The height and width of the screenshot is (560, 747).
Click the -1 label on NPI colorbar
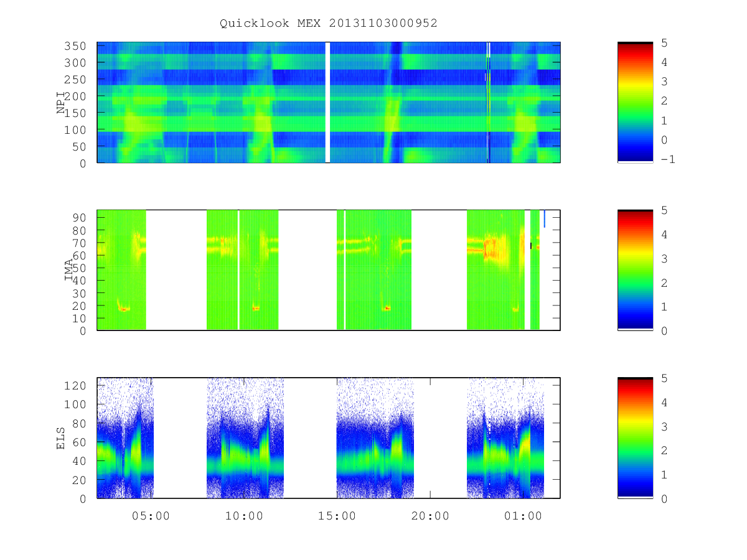[x=669, y=159]
